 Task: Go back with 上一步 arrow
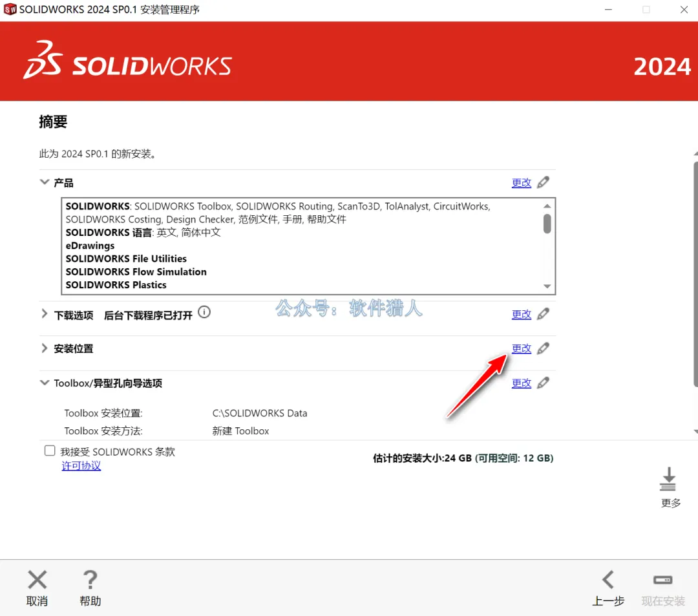point(608,580)
